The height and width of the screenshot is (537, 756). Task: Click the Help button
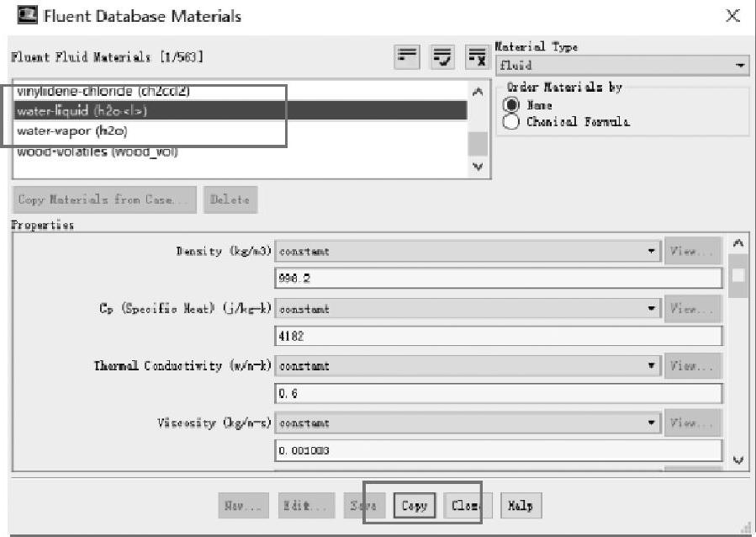point(521,505)
